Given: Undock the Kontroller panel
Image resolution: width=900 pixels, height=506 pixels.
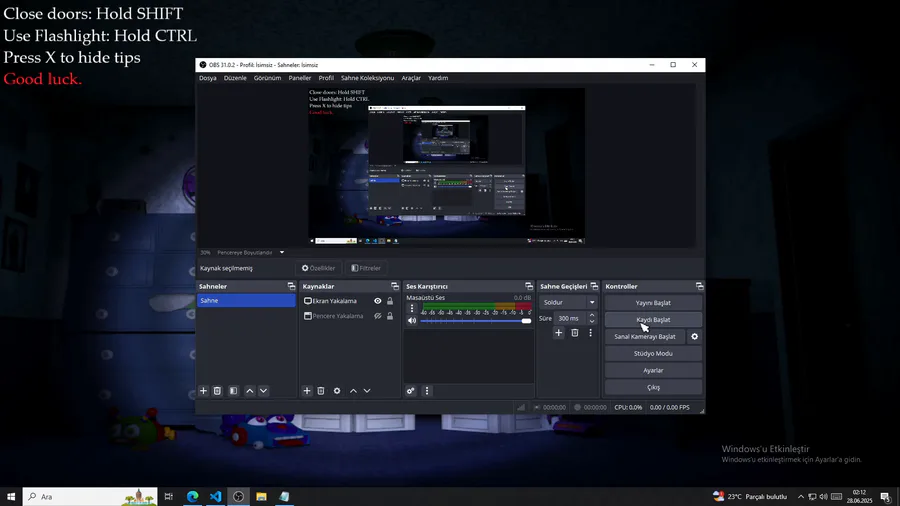Looking at the screenshot, I should (x=699, y=286).
